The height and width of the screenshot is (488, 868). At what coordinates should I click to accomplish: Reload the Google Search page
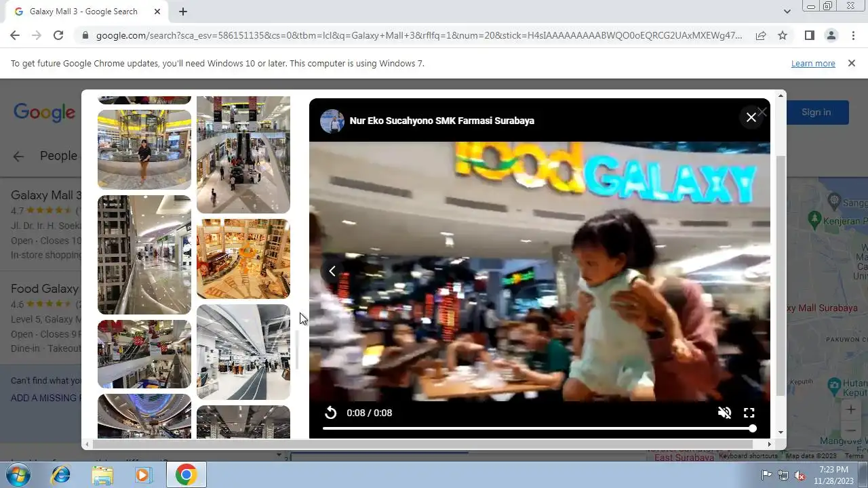point(58,35)
